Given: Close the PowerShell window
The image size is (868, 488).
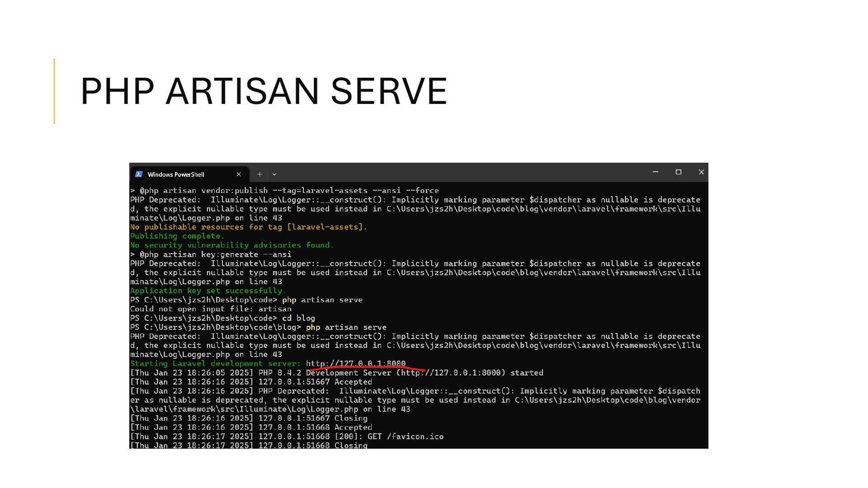Looking at the screenshot, I should (702, 172).
